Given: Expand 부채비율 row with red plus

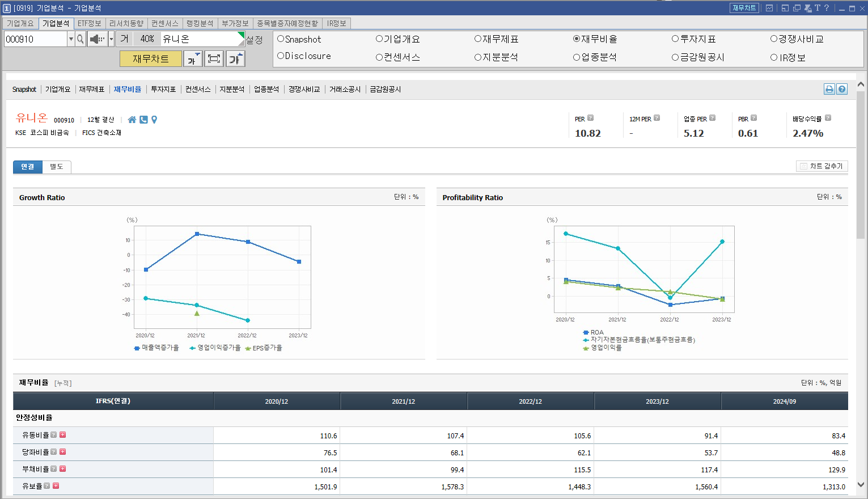Looking at the screenshot, I should coord(62,469).
